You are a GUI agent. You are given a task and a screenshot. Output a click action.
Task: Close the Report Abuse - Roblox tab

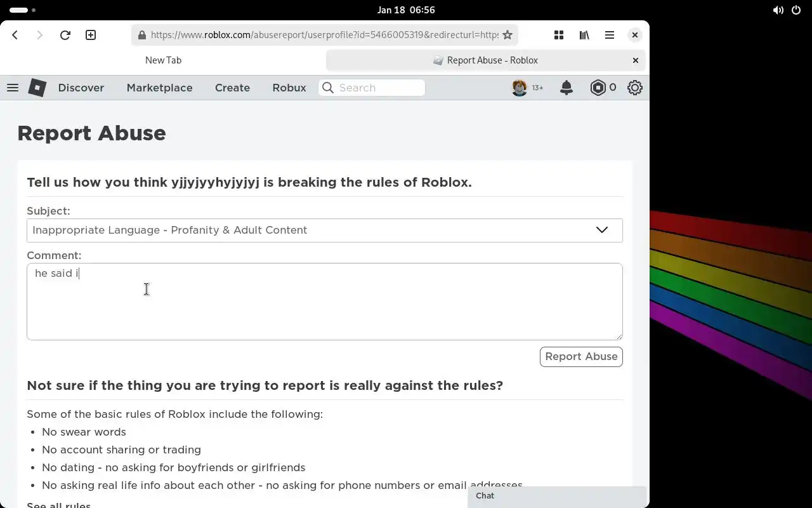tap(636, 60)
